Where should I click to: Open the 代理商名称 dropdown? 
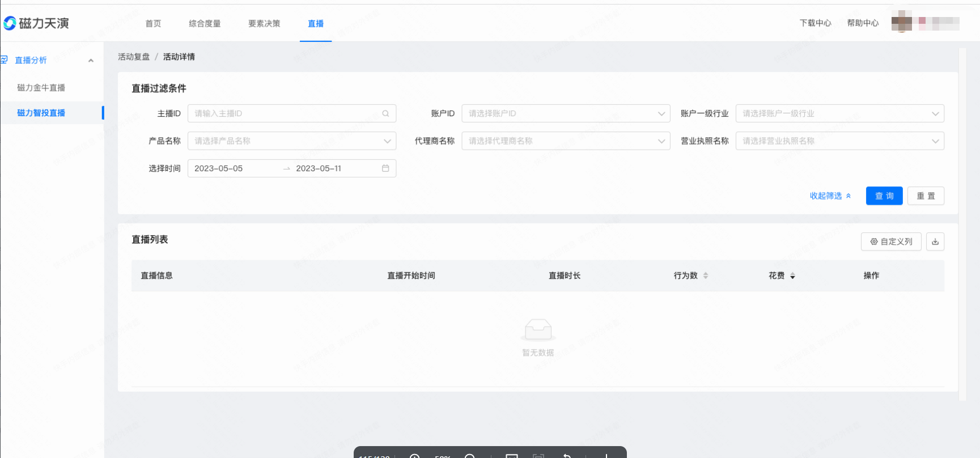pos(566,141)
